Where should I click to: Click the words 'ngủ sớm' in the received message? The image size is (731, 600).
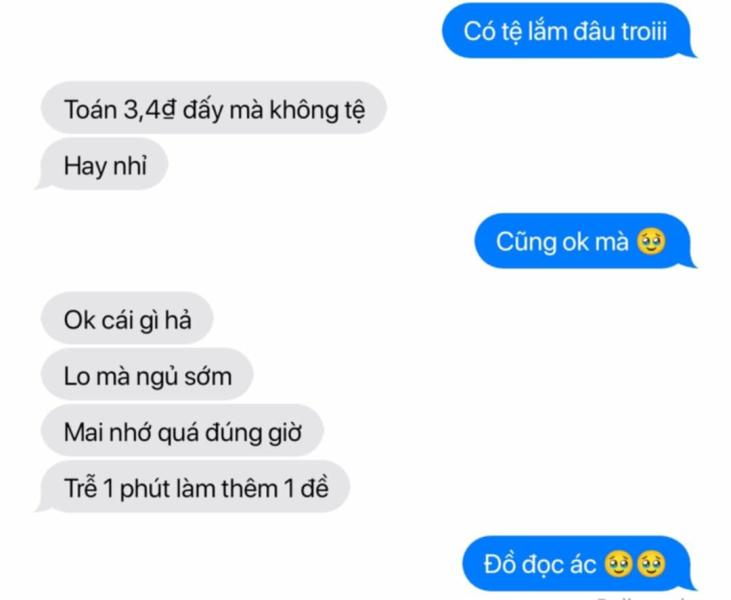(184, 376)
